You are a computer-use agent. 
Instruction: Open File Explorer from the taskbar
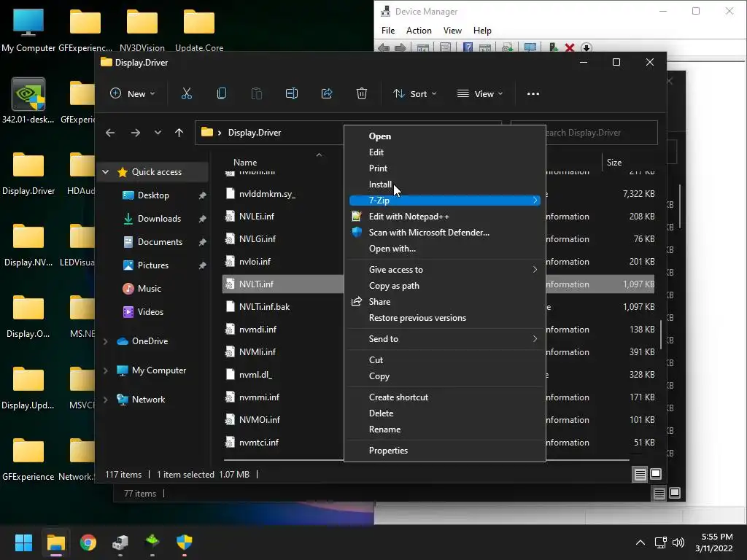pos(55,542)
